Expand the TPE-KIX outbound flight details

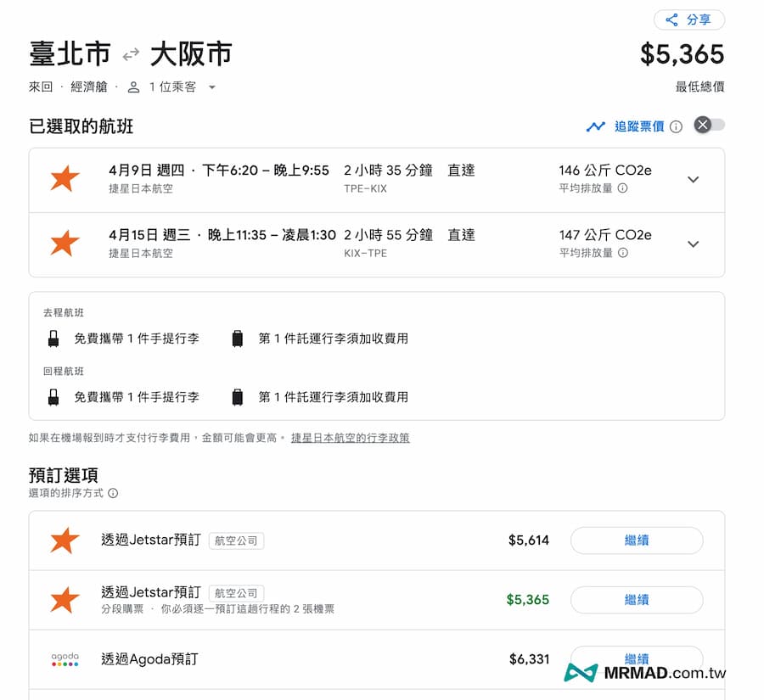pos(694,180)
